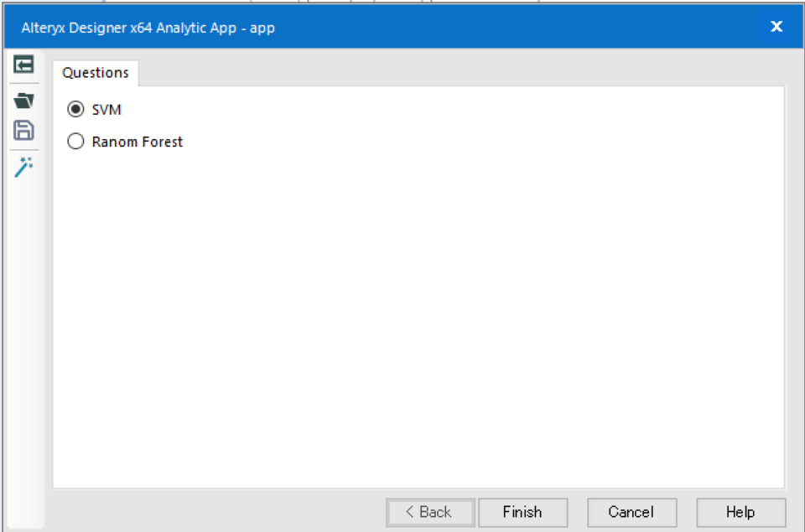
Task: Click the left chevron inside the Back button
Action: point(409,512)
